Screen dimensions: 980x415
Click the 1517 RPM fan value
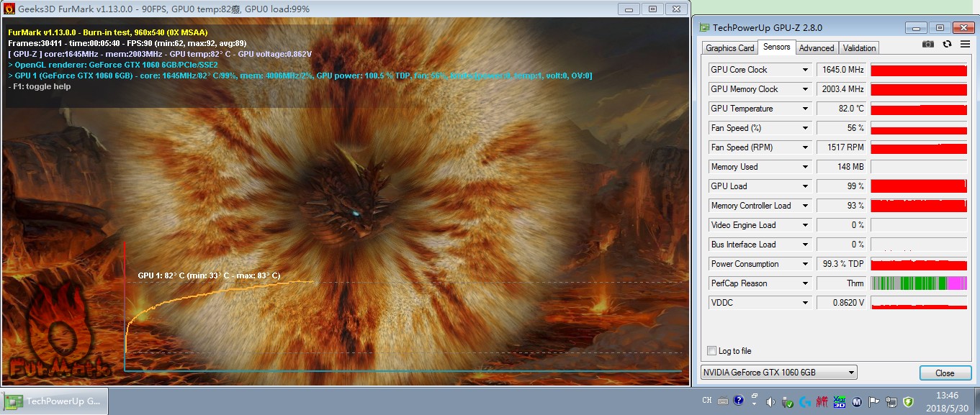(842, 147)
